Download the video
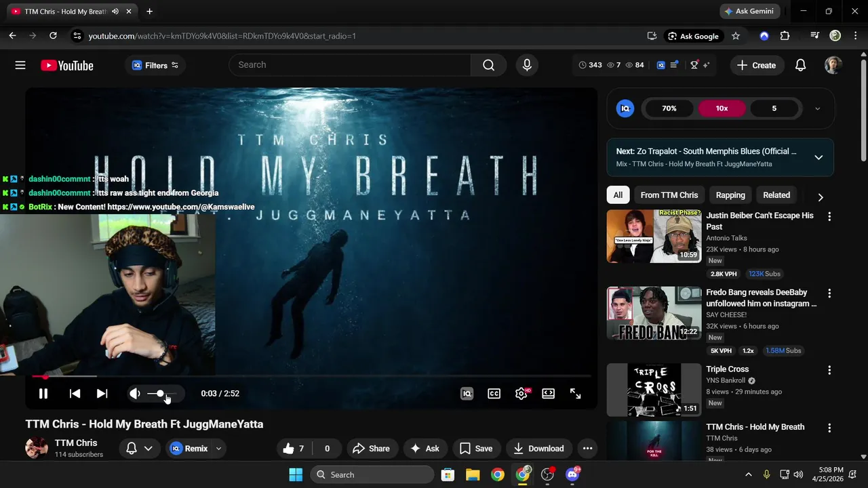Screen dimensions: 868x488 tap(539, 448)
